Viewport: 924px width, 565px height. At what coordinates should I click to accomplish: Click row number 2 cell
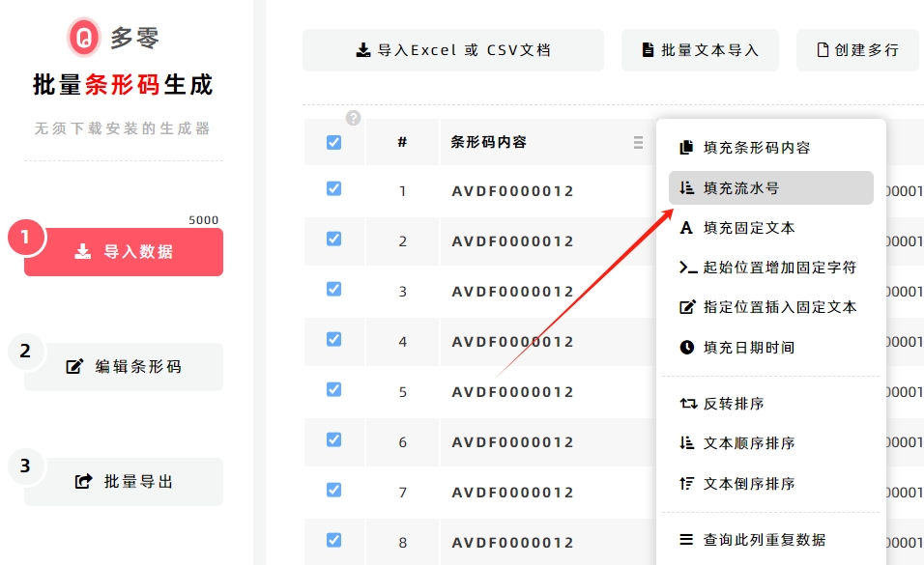point(402,240)
